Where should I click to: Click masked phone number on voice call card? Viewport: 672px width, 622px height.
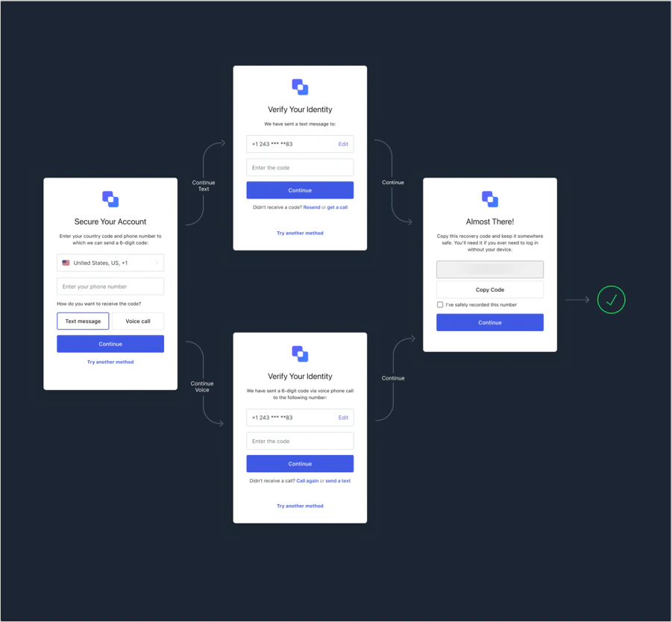(272, 418)
